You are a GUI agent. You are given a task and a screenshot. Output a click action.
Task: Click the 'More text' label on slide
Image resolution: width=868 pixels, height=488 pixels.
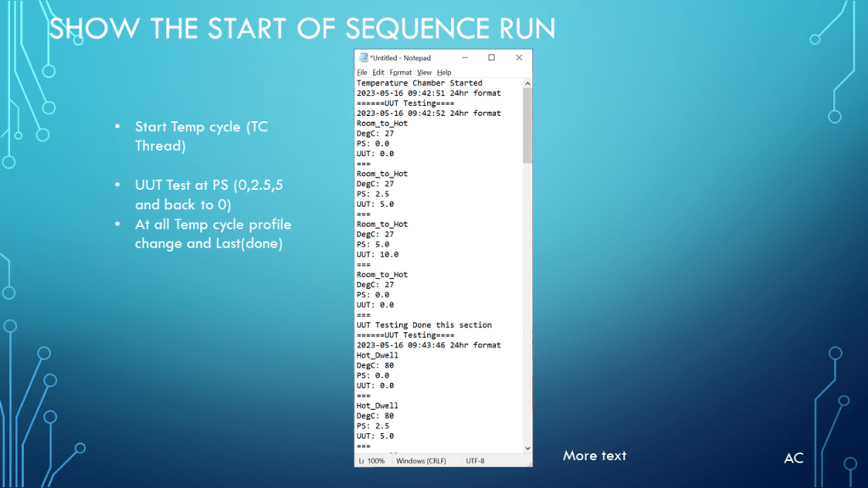(594, 456)
